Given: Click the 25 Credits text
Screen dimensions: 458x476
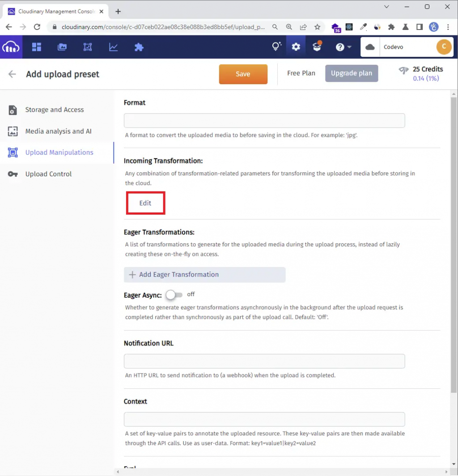Looking at the screenshot, I should click(428, 69).
